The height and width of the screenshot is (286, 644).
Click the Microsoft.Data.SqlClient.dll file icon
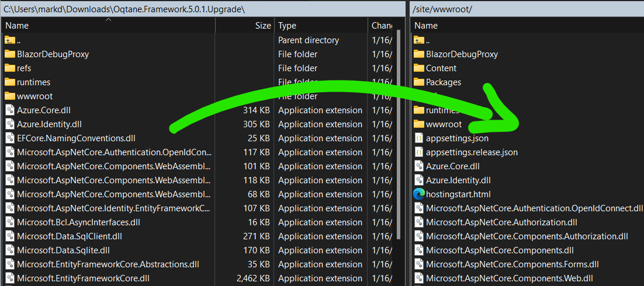pyautogui.click(x=10, y=236)
